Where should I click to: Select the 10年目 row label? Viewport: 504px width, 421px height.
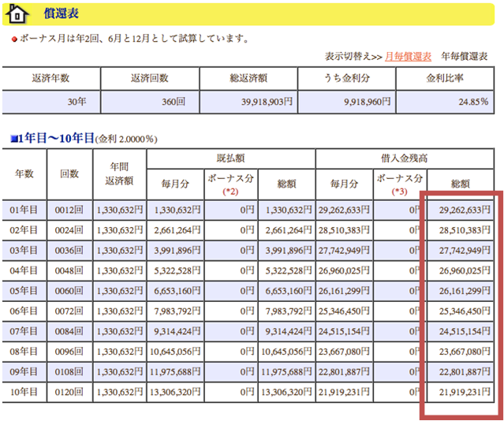coord(24,393)
